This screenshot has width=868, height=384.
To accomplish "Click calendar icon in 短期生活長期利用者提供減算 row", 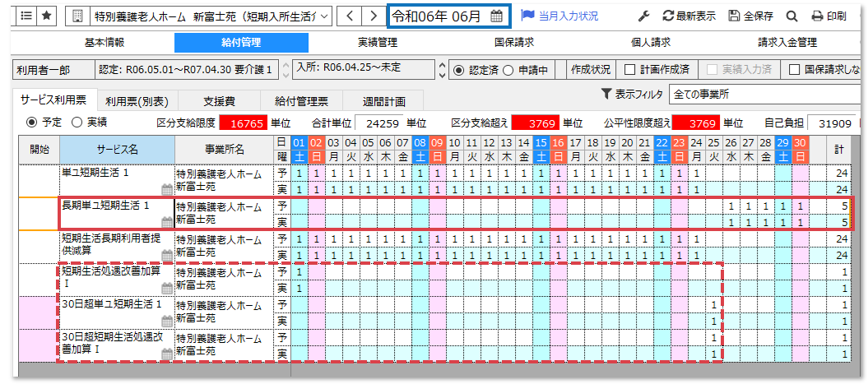I will coord(167,255).
